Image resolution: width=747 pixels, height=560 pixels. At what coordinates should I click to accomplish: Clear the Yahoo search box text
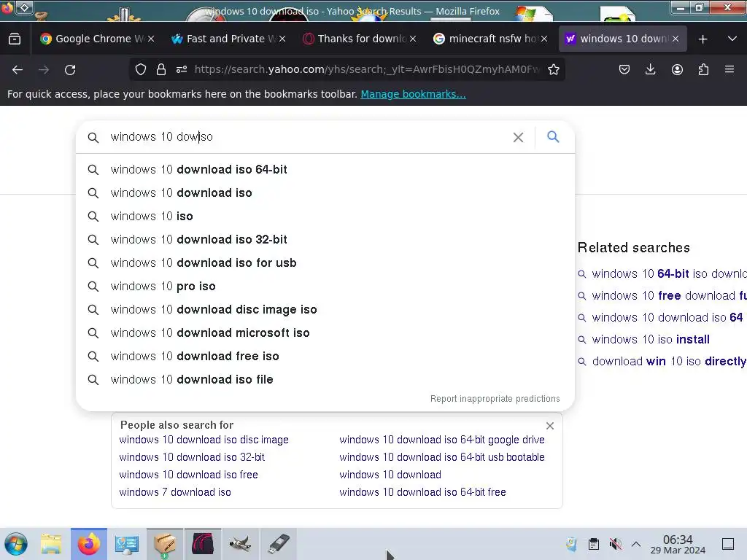[519, 137]
